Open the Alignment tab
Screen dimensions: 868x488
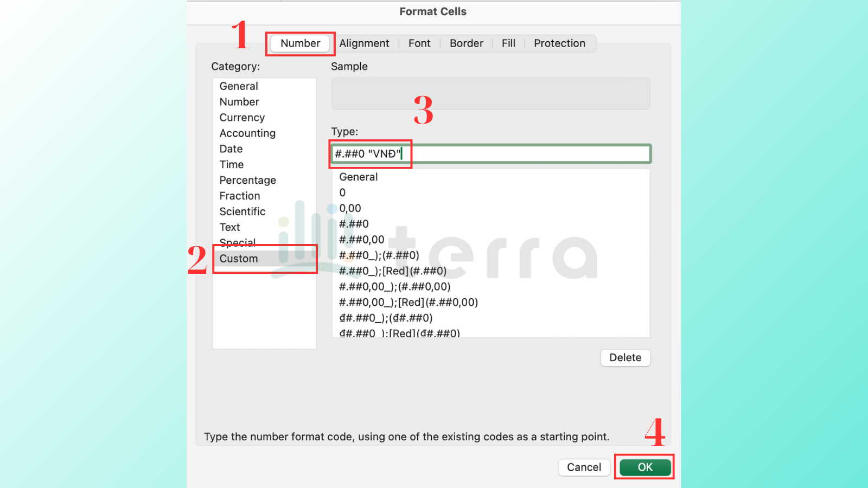point(364,43)
